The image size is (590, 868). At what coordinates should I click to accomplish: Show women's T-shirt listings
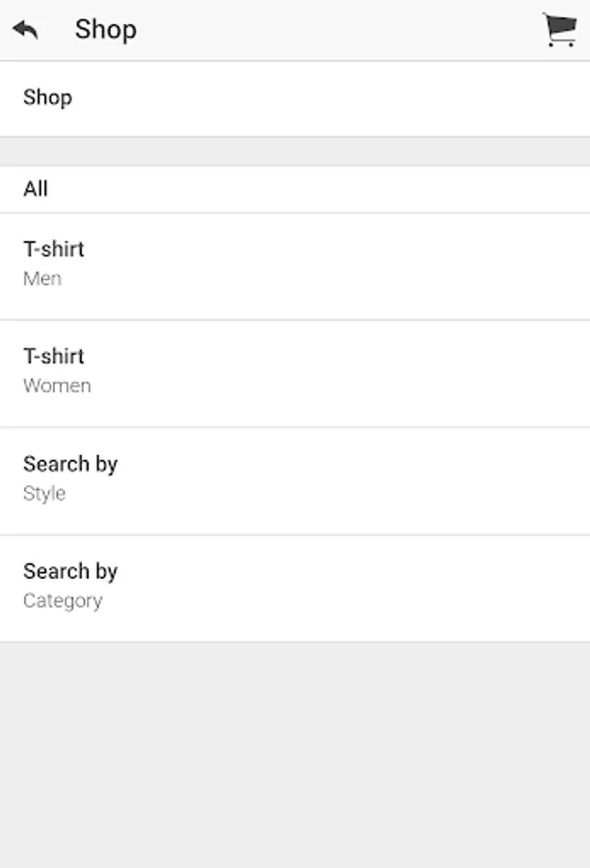pos(295,372)
